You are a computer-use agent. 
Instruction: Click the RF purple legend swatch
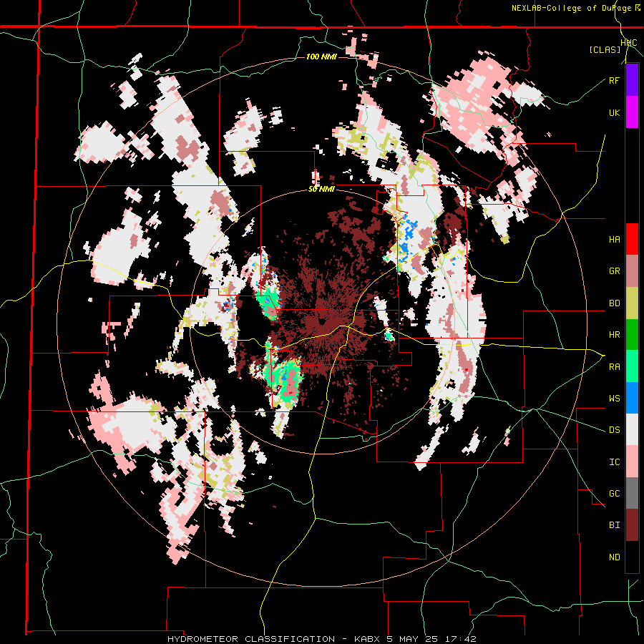(x=632, y=80)
